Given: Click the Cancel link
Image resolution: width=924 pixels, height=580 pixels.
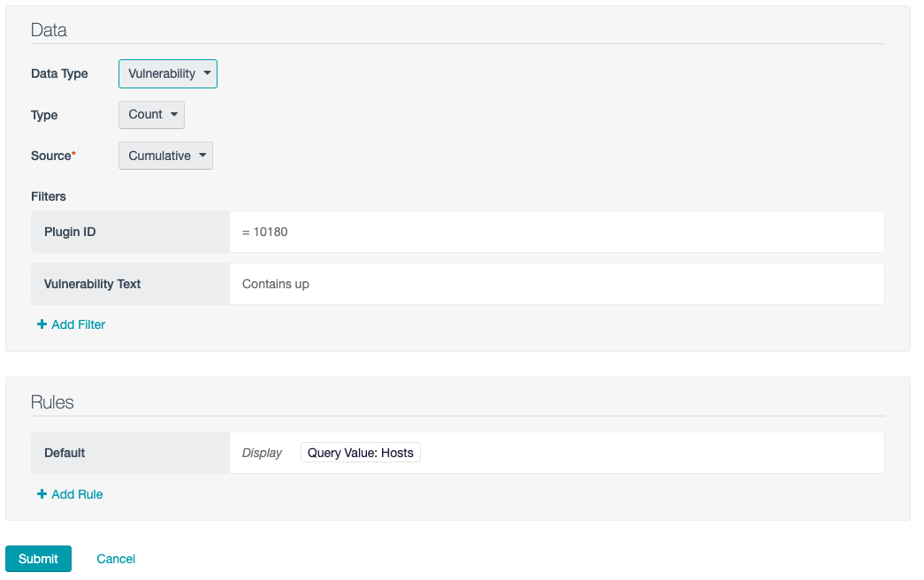Looking at the screenshot, I should 116,559.
